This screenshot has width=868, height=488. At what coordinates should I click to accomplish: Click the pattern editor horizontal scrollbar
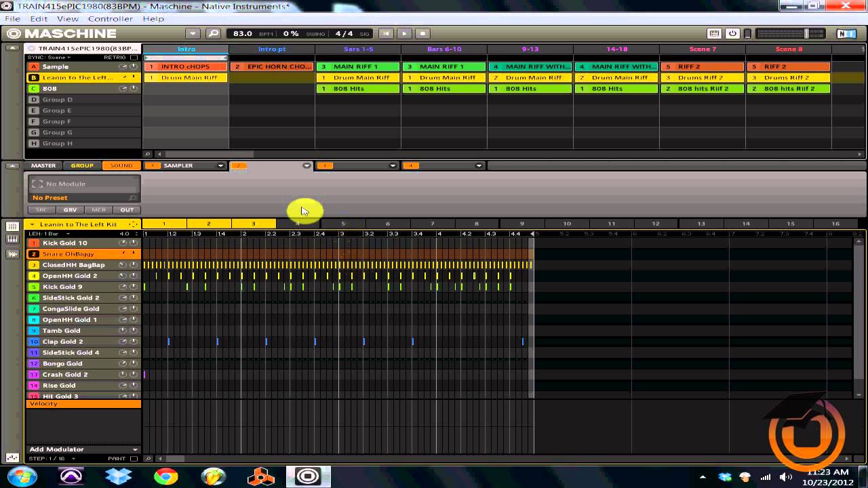pos(176,459)
